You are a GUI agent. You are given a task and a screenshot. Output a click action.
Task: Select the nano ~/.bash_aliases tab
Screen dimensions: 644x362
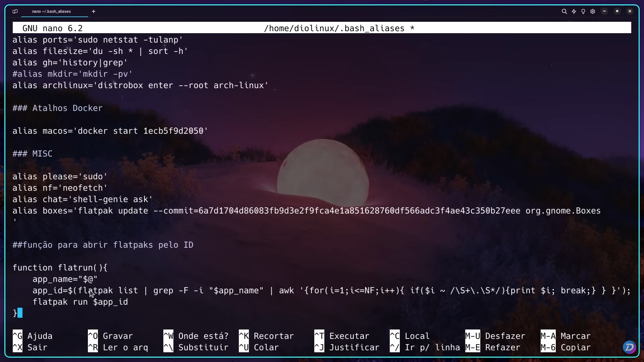pyautogui.click(x=51, y=11)
